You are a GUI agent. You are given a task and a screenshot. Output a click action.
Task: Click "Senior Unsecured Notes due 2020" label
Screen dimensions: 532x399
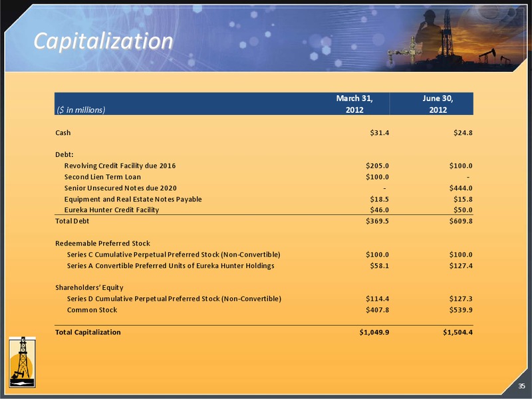click(x=120, y=188)
